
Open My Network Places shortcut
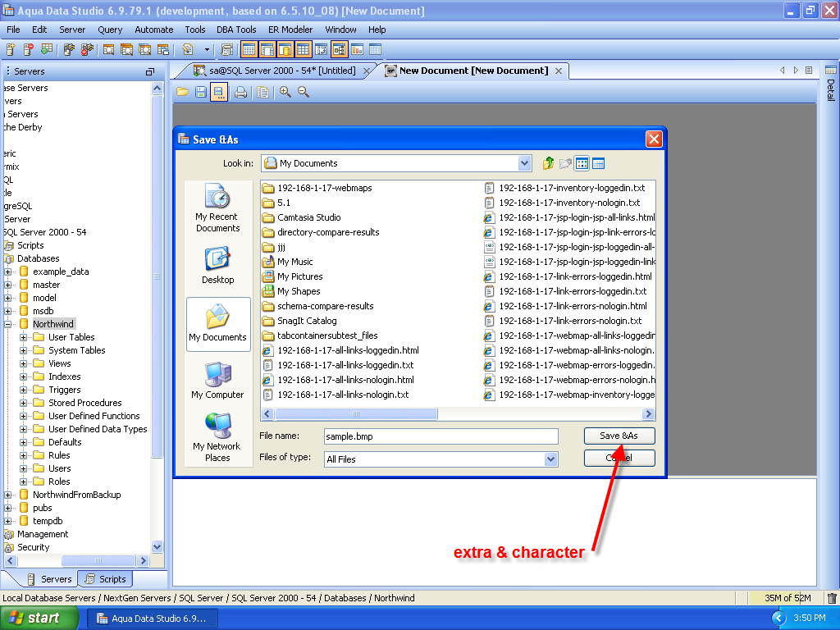tap(217, 437)
